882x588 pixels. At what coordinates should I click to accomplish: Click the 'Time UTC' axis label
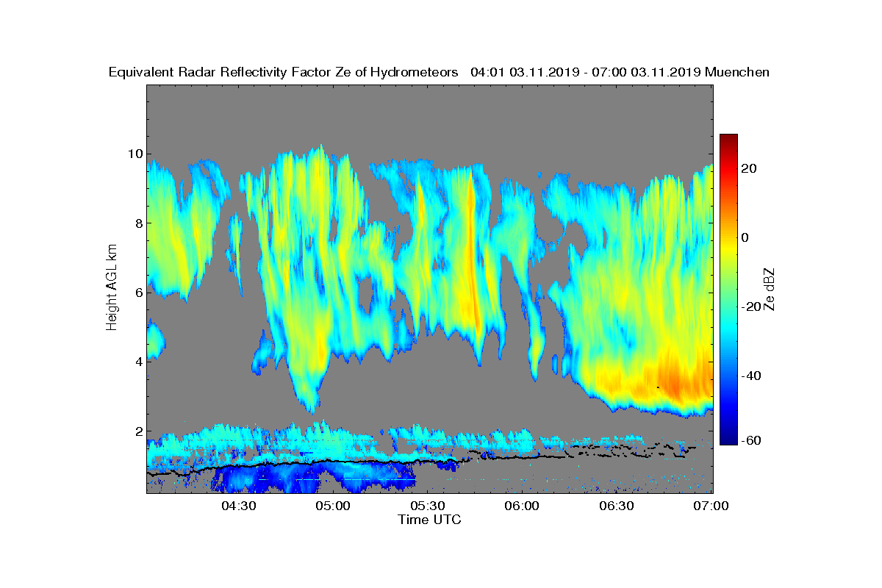point(430,520)
